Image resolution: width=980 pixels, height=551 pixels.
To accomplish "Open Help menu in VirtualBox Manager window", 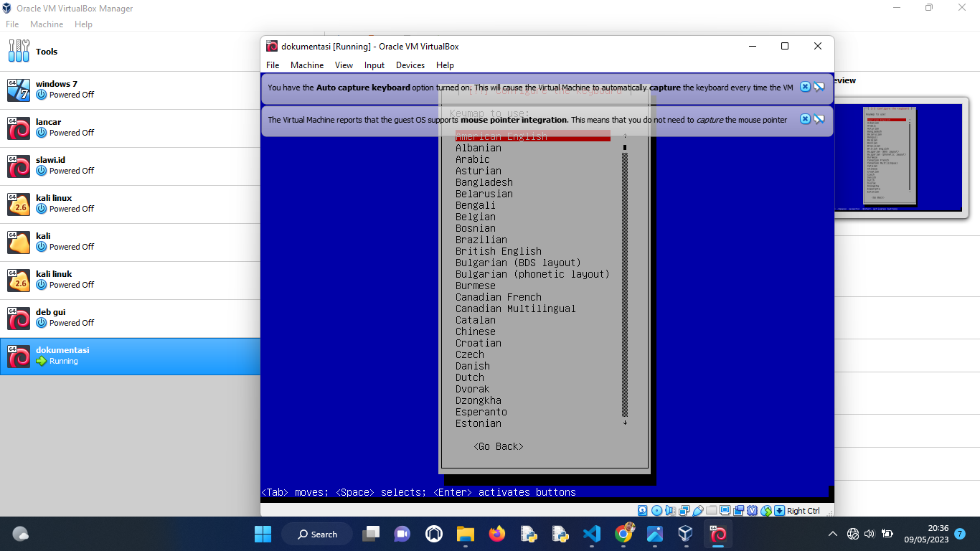I will point(83,24).
